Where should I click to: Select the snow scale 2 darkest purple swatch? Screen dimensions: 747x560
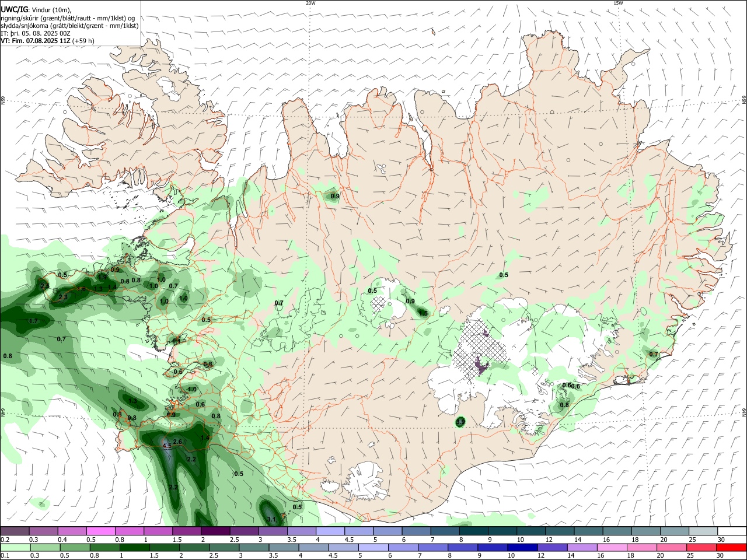(x=215, y=531)
